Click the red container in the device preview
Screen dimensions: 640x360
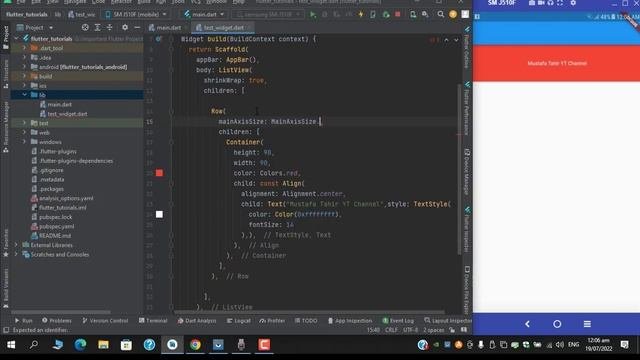(556, 63)
